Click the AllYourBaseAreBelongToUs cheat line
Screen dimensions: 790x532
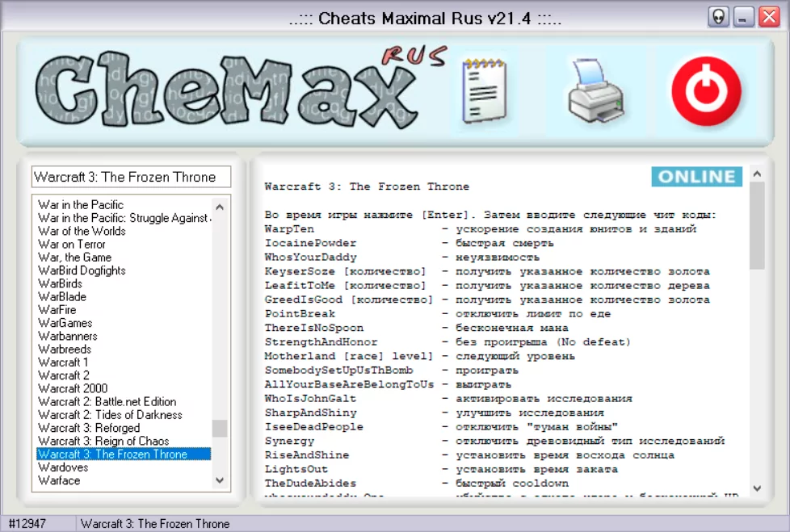(x=388, y=384)
